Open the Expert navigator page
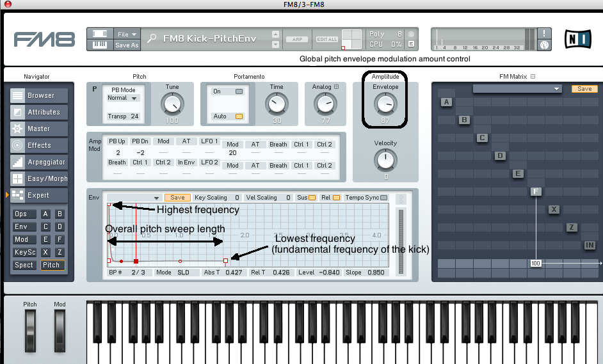The image size is (603, 364). (39, 195)
